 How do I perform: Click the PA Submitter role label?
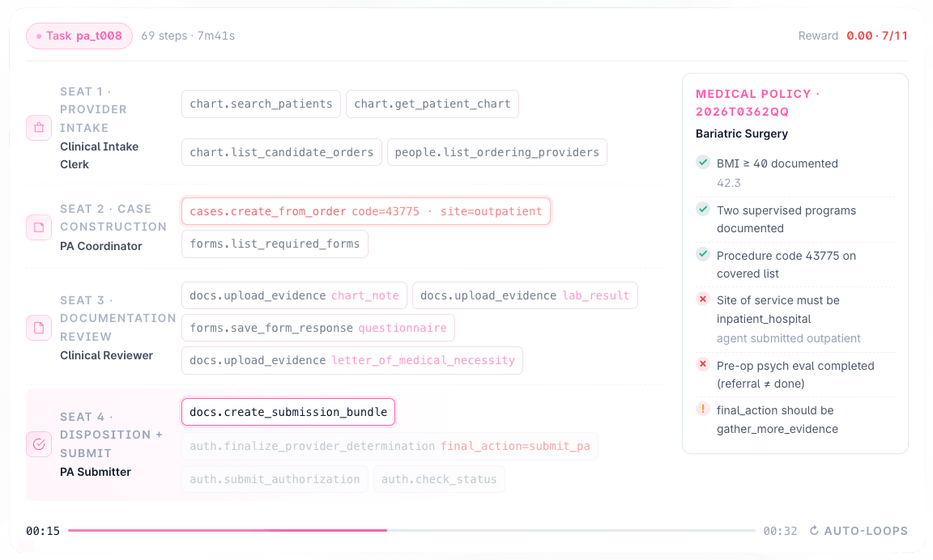pos(96,472)
